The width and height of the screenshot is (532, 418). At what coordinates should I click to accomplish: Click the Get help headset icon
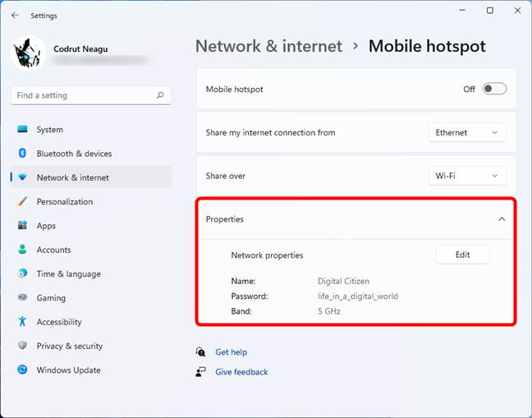[200, 352]
